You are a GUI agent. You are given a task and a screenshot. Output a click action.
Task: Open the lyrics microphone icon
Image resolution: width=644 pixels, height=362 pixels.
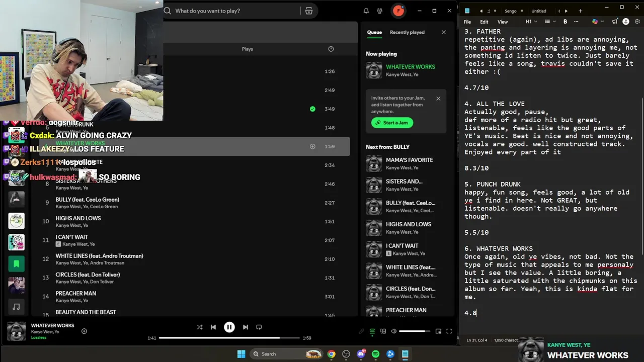tap(361, 331)
